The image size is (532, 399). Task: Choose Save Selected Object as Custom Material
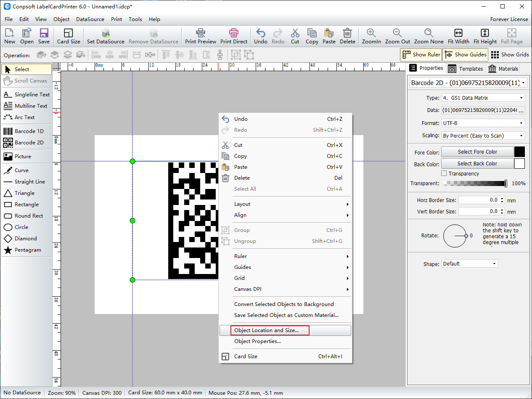point(285,315)
